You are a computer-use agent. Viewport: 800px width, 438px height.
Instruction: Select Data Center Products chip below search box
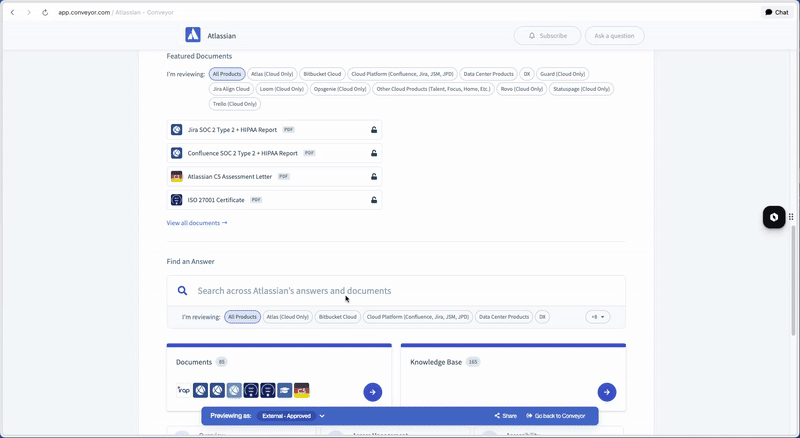pyautogui.click(x=504, y=317)
